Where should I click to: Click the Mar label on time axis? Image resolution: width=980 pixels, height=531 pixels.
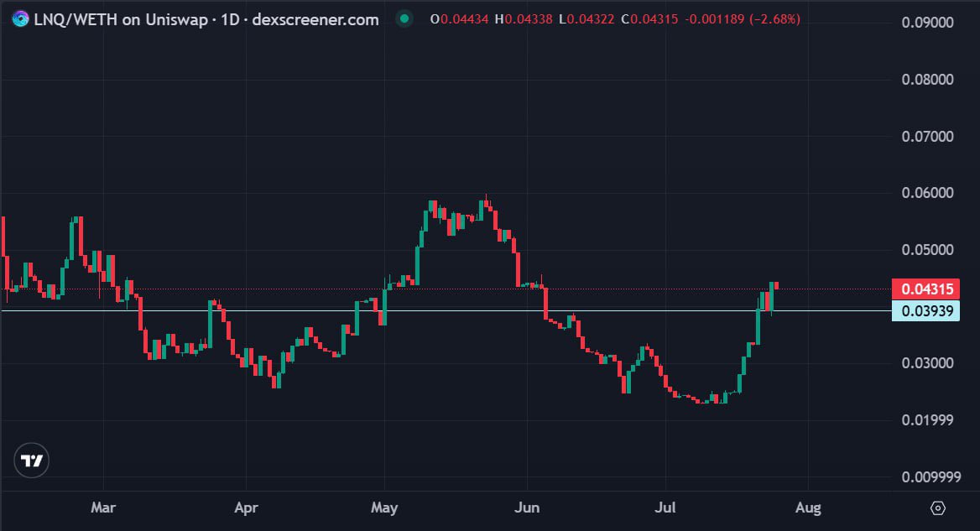point(103,508)
